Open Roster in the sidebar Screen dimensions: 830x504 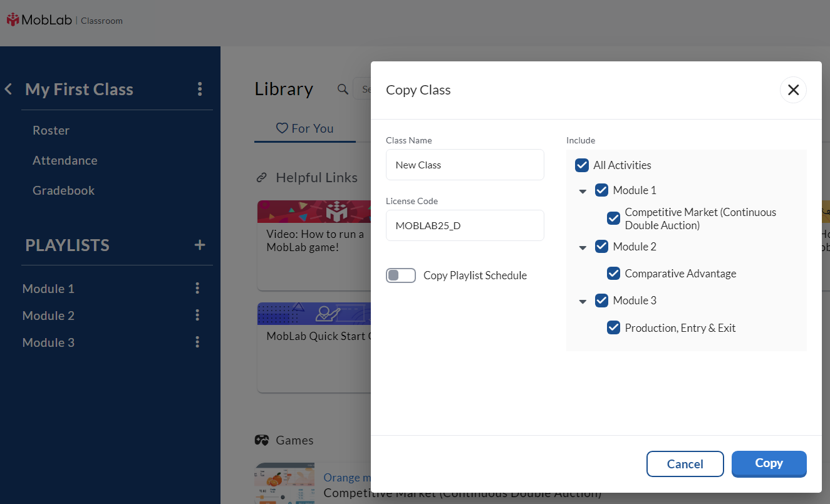[x=51, y=130]
